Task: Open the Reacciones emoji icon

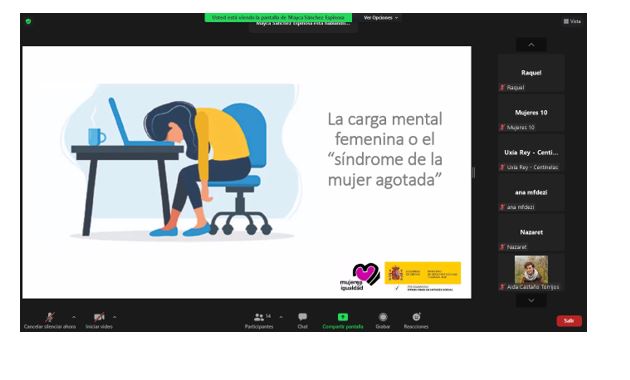Action: [416, 317]
